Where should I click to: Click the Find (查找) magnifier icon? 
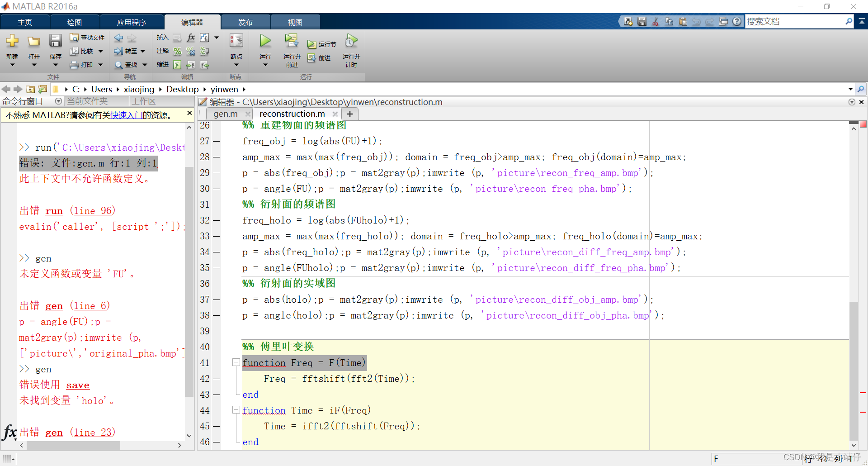(118, 65)
